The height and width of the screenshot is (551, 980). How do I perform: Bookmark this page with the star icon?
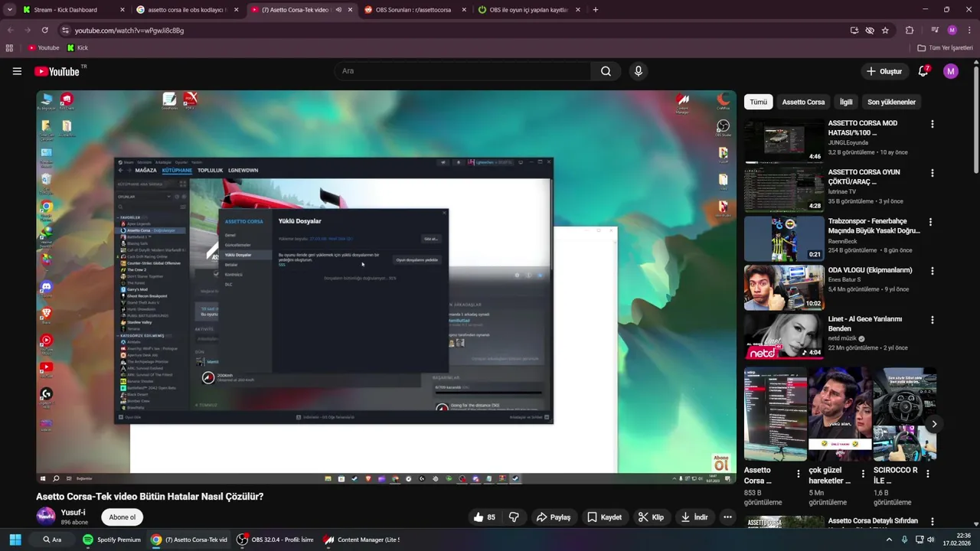pos(885,31)
